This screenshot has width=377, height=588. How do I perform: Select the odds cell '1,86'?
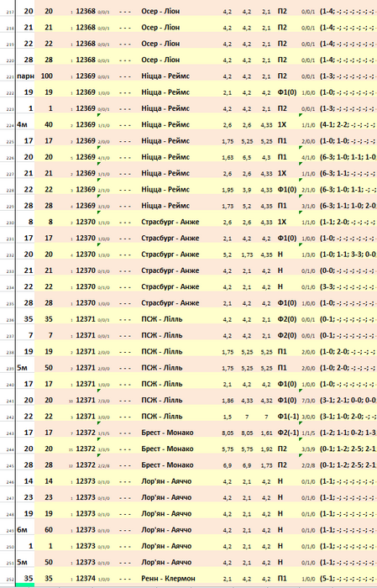point(228,401)
